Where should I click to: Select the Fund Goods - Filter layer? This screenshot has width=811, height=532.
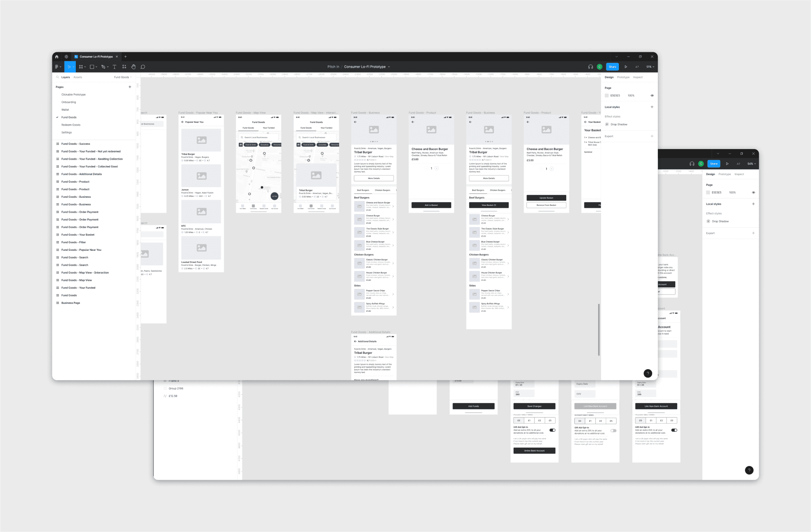(x=74, y=242)
